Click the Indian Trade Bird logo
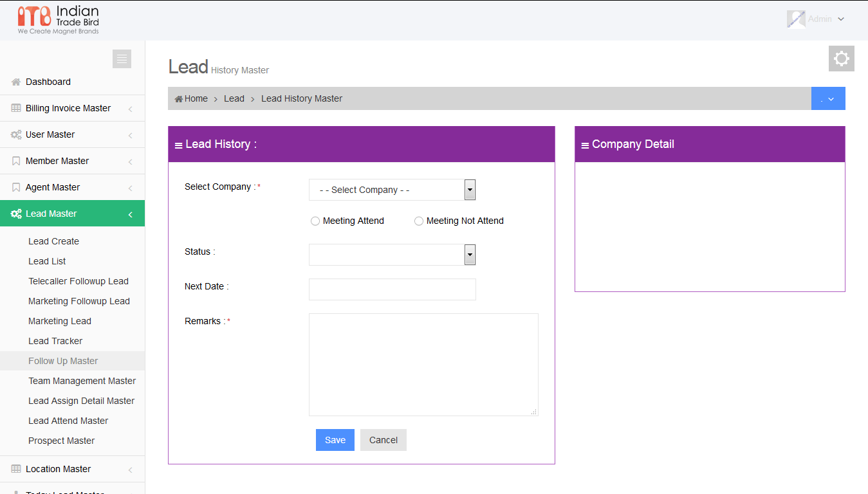The height and width of the screenshot is (494, 868). [x=59, y=20]
